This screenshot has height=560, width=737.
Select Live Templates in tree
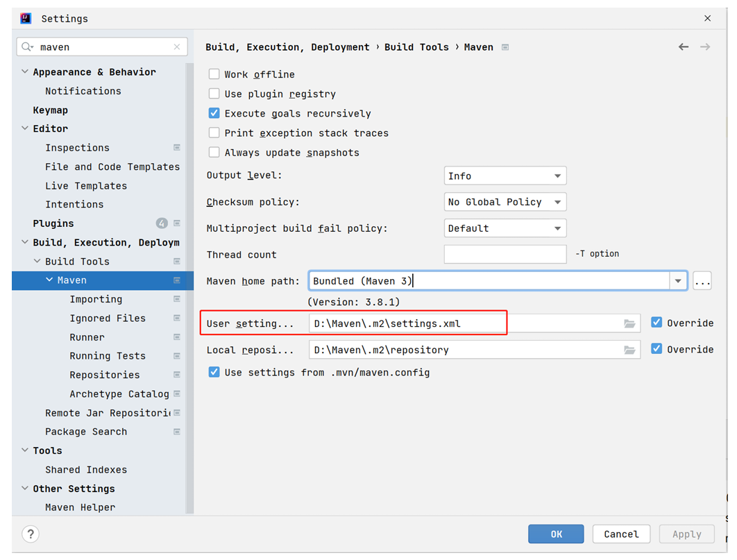(x=86, y=185)
